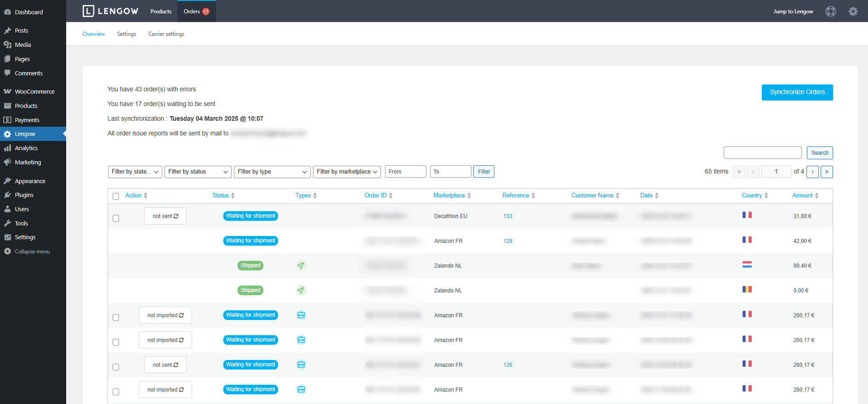Open the help lifebuoy icon
The height and width of the screenshot is (404, 868).
coord(830,11)
